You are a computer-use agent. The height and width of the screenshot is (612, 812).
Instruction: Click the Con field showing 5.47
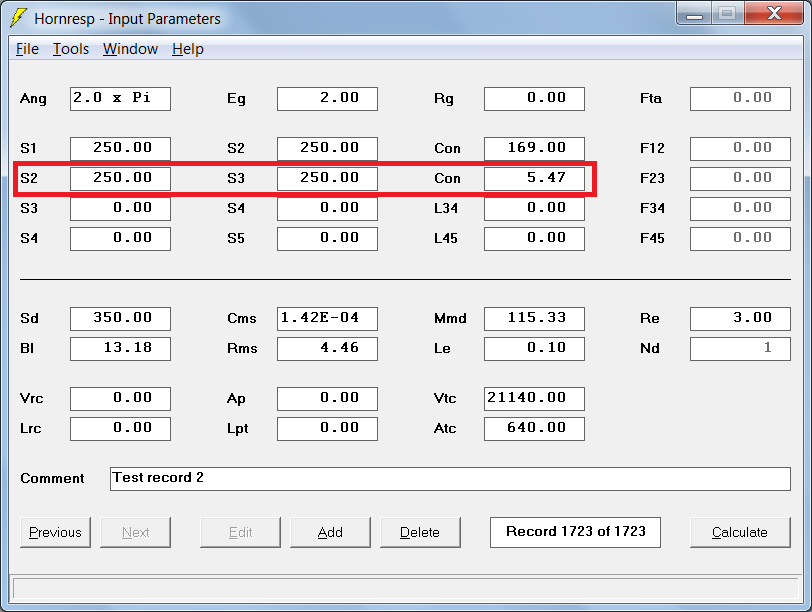[x=534, y=179]
